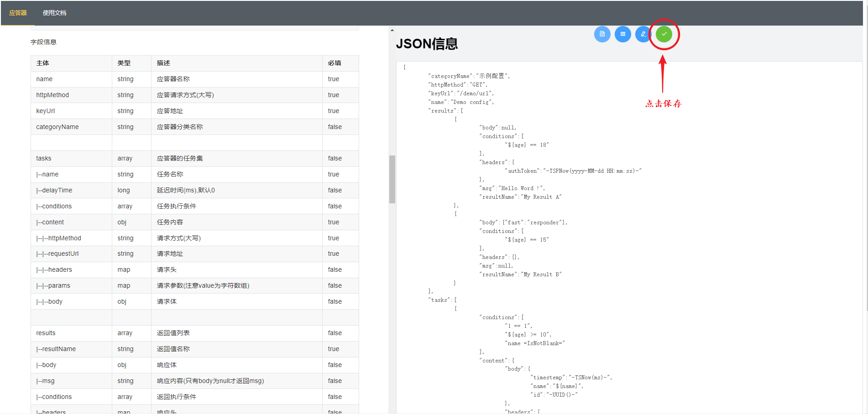Click the middle vertical scrollbar thumb

pyautogui.click(x=392, y=179)
